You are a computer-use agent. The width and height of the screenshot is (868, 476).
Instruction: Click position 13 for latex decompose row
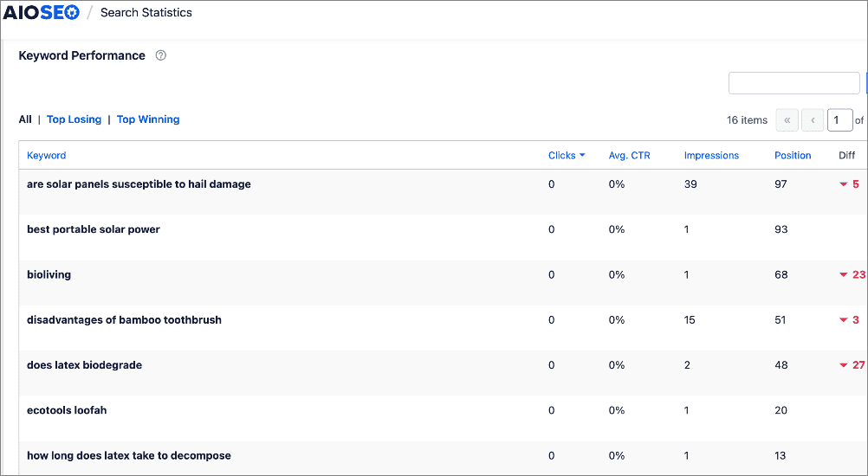[x=780, y=455]
